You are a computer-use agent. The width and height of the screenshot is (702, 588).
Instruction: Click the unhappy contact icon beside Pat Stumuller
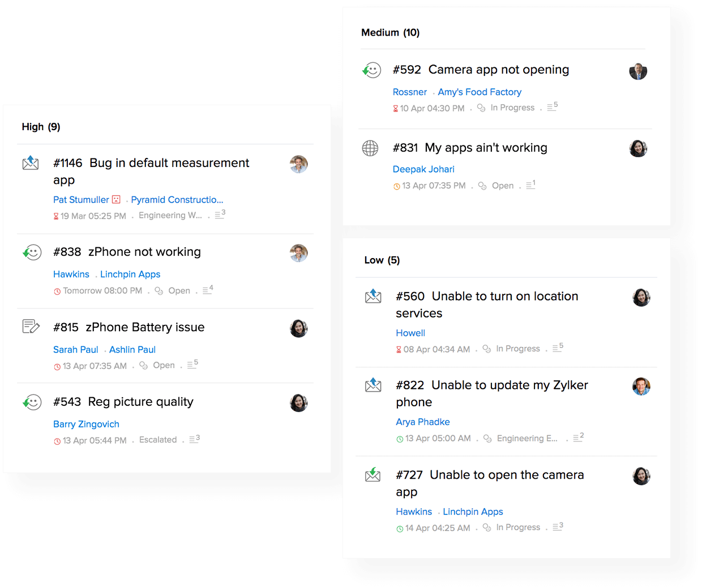116,199
